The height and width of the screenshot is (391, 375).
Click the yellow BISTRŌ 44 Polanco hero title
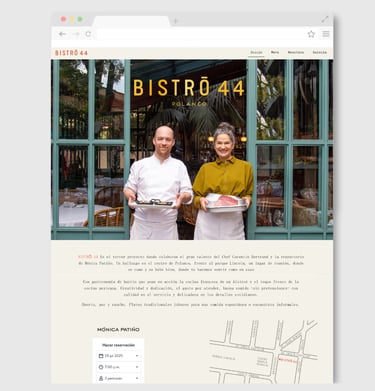click(x=189, y=92)
